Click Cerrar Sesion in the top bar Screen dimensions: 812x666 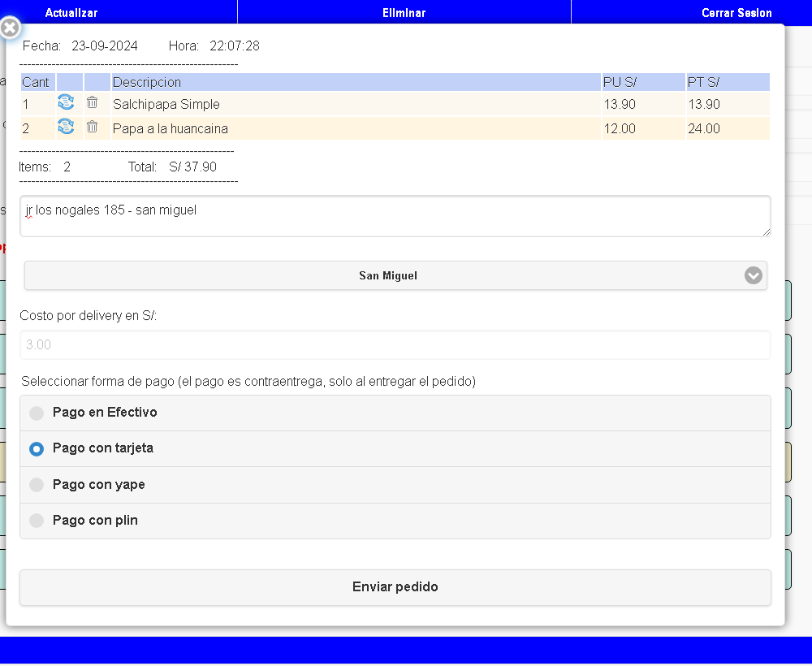[x=736, y=12]
